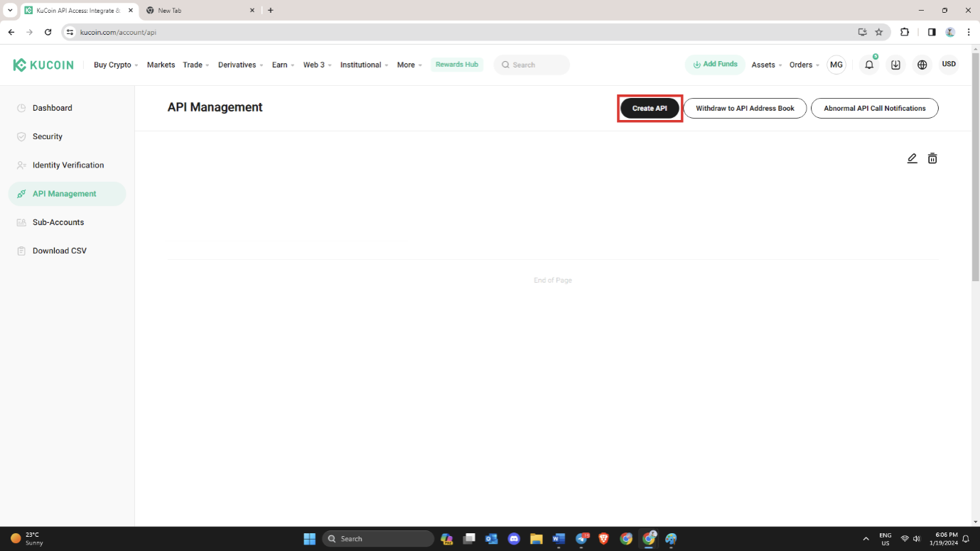
Task: Open the language globe icon
Action: point(922,65)
